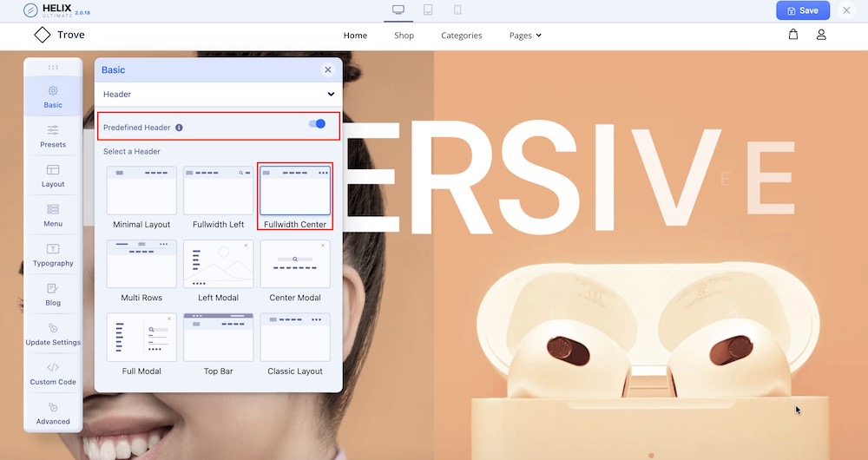868x460 pixels.
Task: Expand the Pages menu dropdown
Action: coord(525,36)
